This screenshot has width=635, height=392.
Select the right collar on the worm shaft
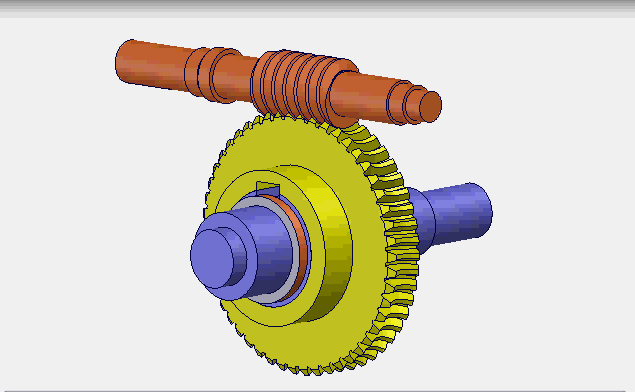coord(405,103)
